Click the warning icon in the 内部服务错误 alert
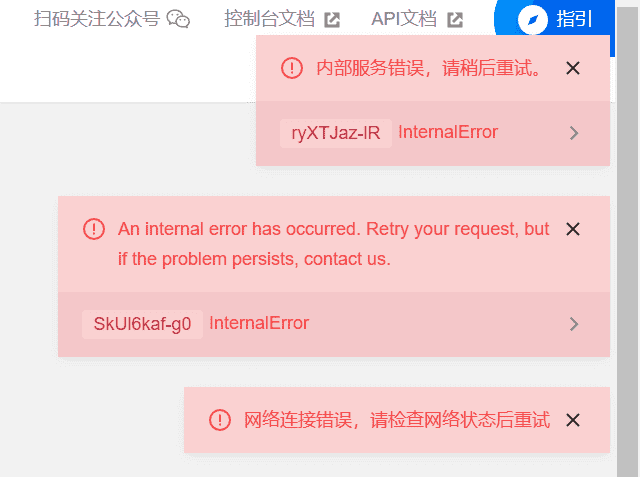This screenshot has height=477, width=640. [292, 68]
